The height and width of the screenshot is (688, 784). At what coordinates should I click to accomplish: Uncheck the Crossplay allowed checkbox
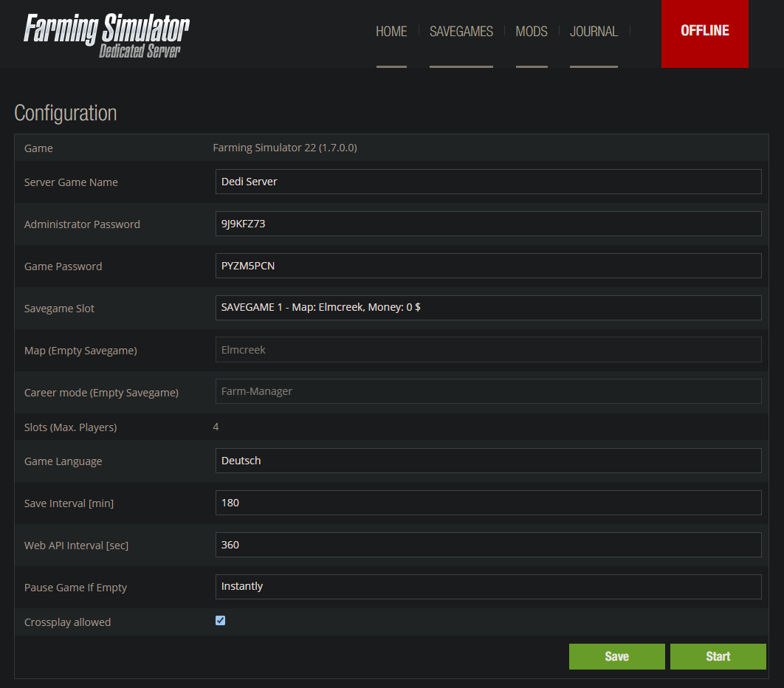pos(220,621)
